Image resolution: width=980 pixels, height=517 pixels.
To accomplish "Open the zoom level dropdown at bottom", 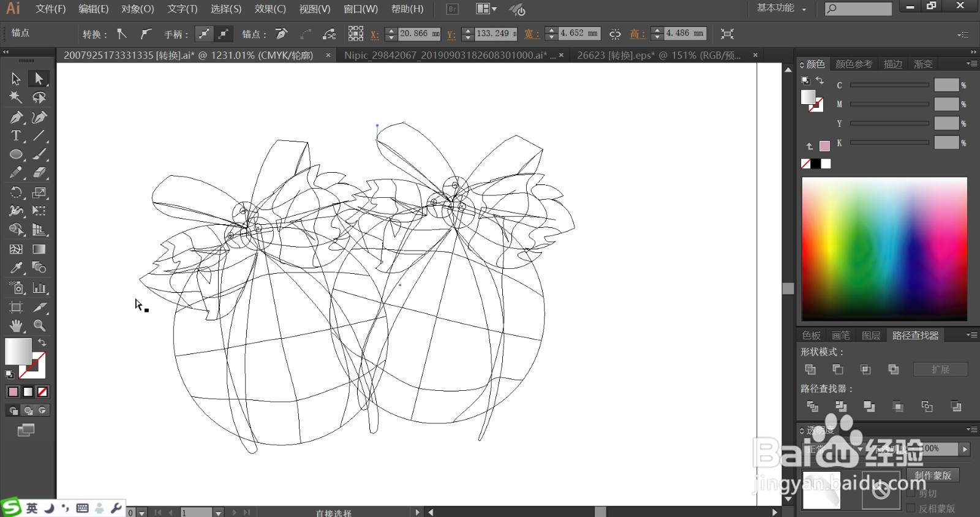I will 142,512.
